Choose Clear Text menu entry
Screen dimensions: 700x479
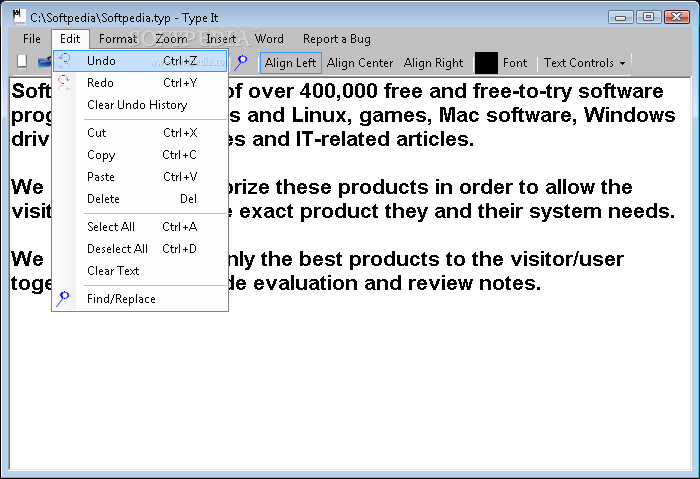click(140, 271)
